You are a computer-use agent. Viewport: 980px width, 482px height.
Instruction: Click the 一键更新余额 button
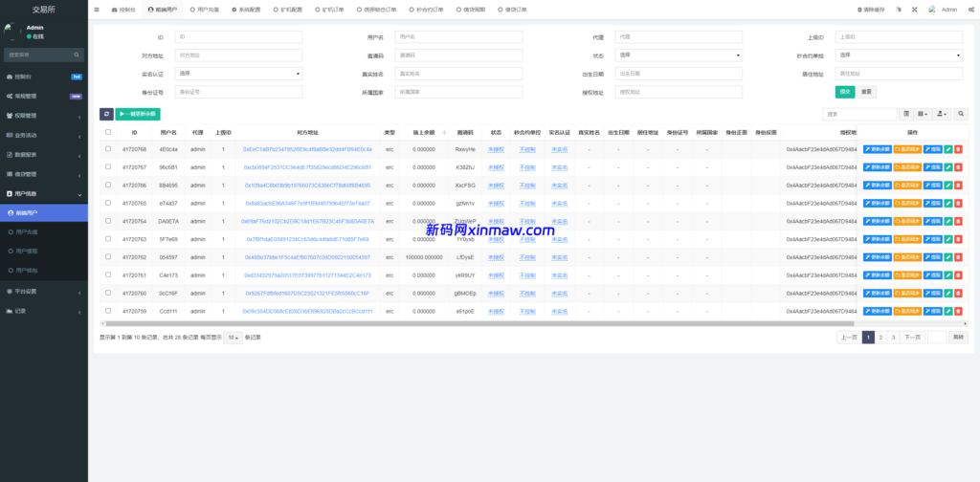coord(138,114)
